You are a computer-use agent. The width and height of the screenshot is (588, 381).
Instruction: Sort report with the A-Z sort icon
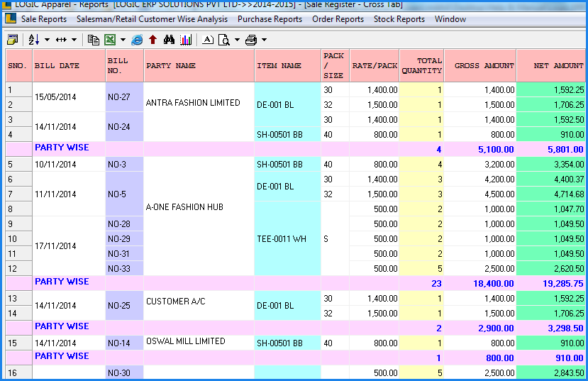[x=34, y=39]
